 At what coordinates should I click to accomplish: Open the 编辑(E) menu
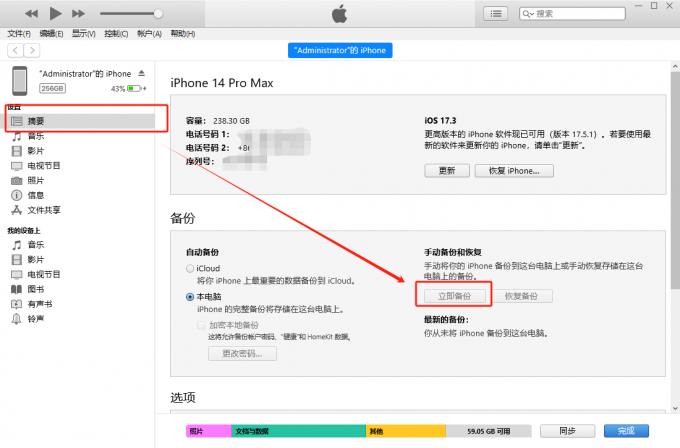pos(51,34)
